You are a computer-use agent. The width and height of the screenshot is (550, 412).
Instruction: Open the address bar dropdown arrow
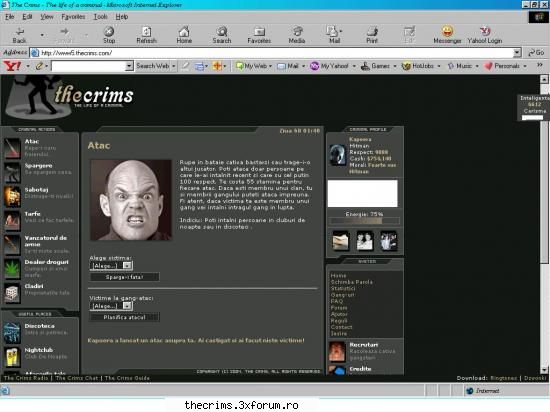point(517,53)
